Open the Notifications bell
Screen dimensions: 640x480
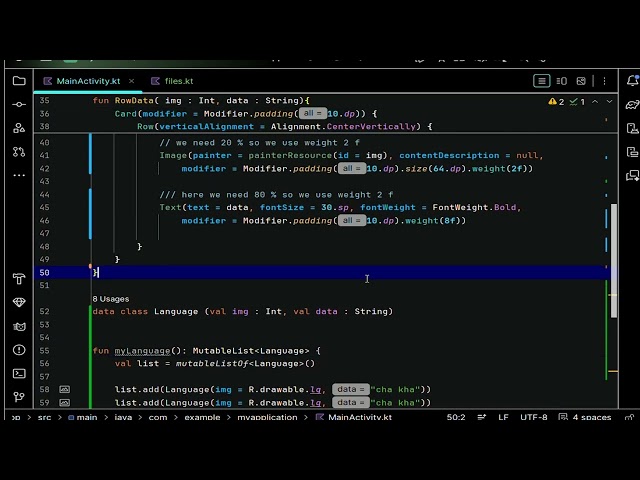(632, 81)
